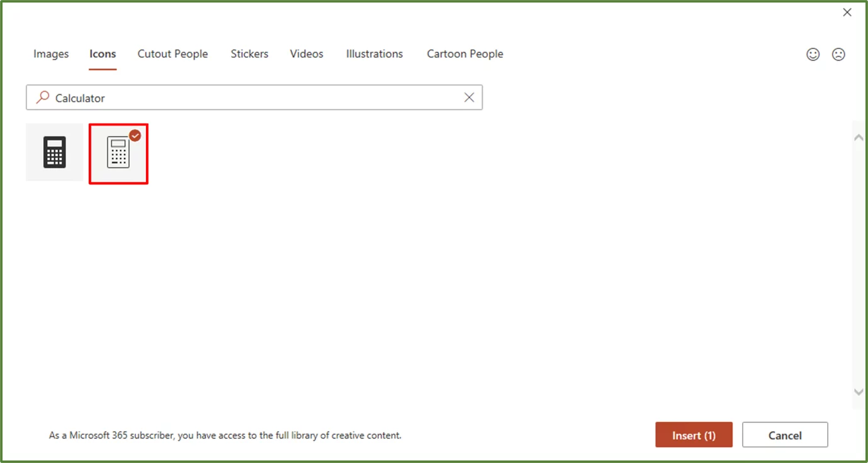Image resolution: width=868 pixels, height=463 pixels.
Task: Switch to the Stickers tab
Action: (x=249, y=54)
